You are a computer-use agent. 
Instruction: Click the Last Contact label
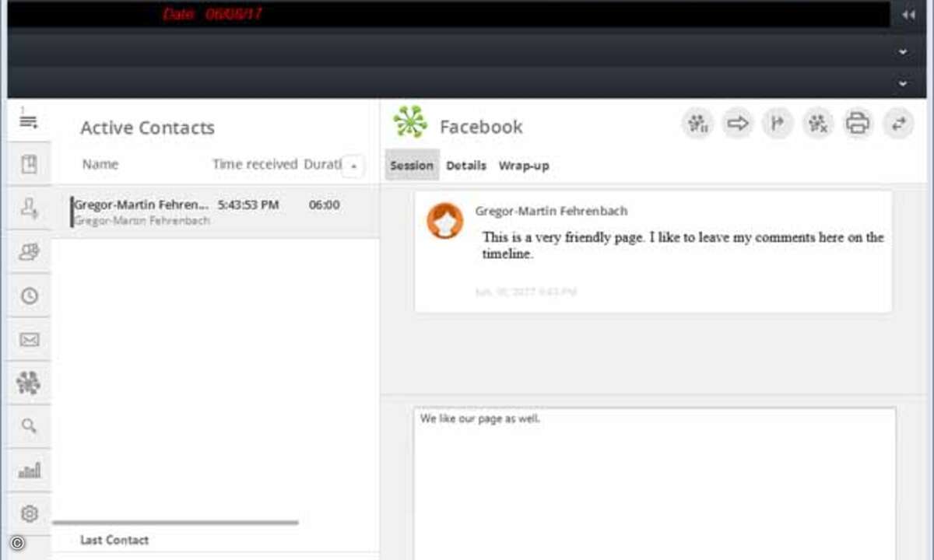(114, 540)
